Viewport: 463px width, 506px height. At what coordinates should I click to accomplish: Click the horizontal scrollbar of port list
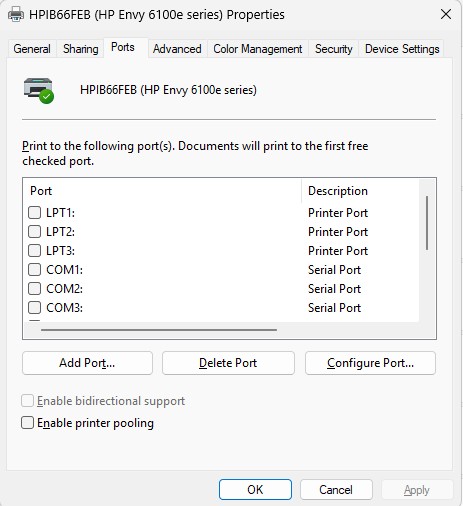[159, 330]
